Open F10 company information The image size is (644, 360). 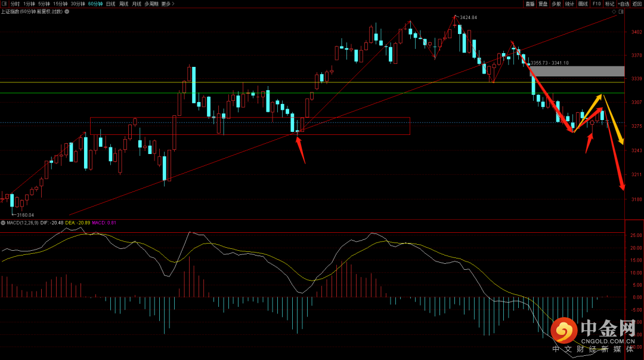pos(596,4)
